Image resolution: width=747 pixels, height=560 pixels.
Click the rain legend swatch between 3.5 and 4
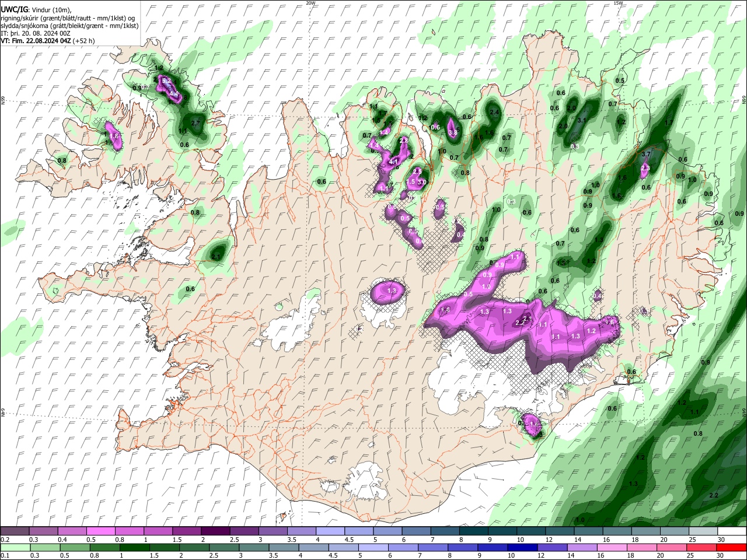pos(284,547)
